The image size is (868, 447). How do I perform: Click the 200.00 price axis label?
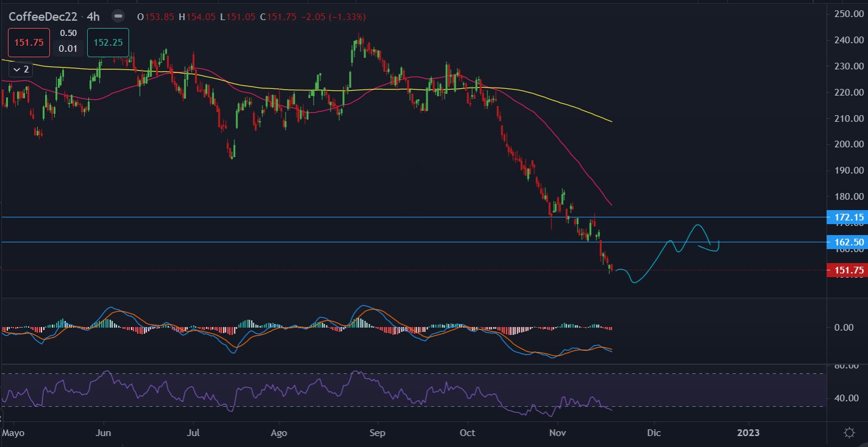point(850,144)
